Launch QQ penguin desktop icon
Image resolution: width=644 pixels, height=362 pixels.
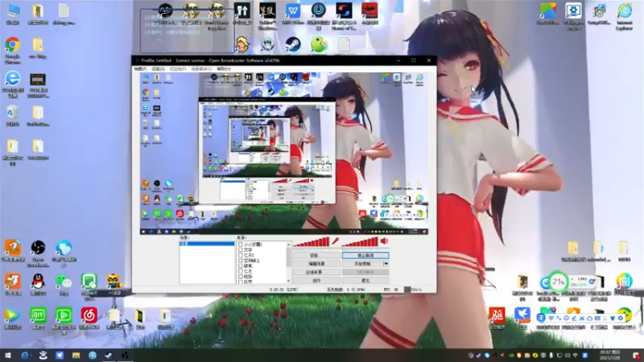point(38,282)
